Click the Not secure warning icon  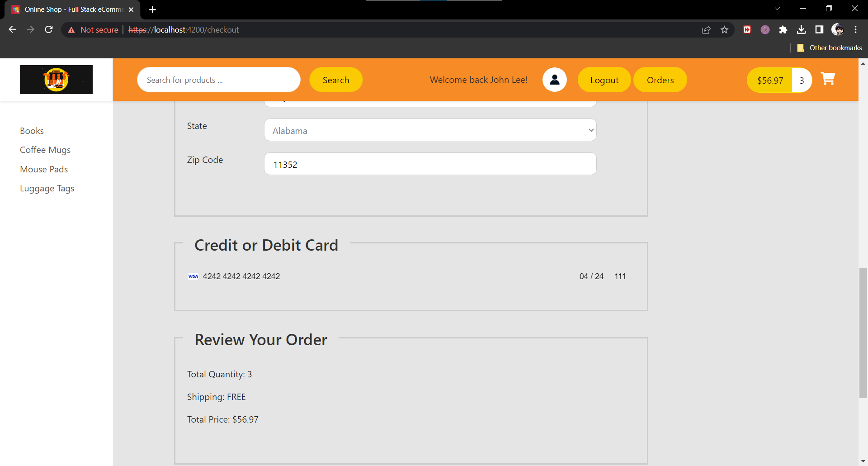(71, 30)
